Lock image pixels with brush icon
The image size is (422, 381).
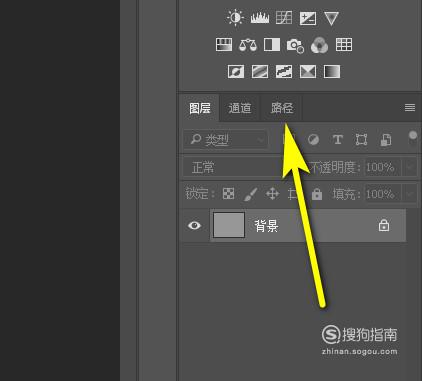[x=250, y=194]
